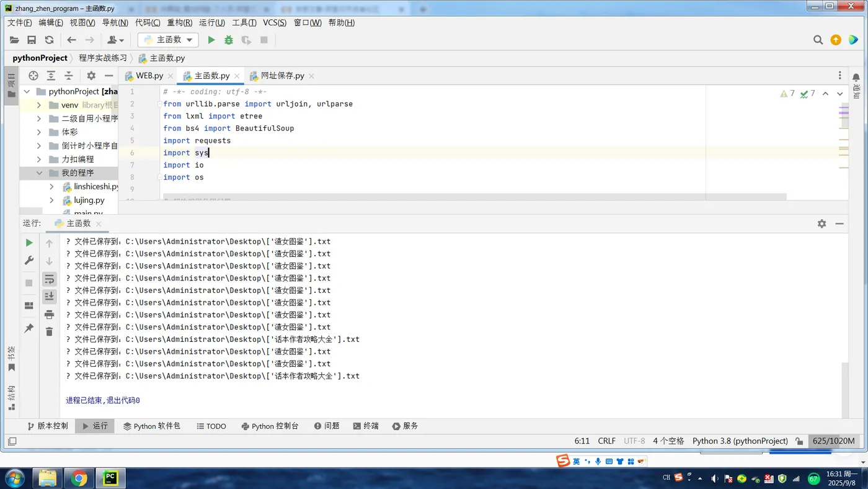The image size is (868, 489).
Task: Click the stop square in the run panel
Action: [29, 283]
